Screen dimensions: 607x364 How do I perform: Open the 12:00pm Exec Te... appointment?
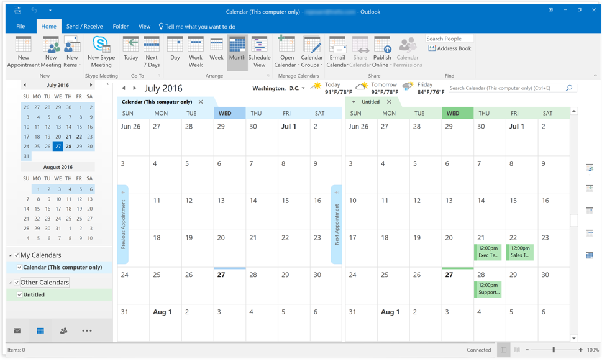(488, 252)
